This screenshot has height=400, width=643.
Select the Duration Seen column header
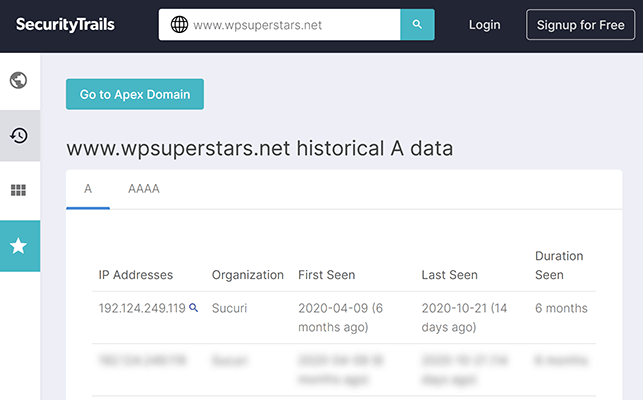[559, 265]
